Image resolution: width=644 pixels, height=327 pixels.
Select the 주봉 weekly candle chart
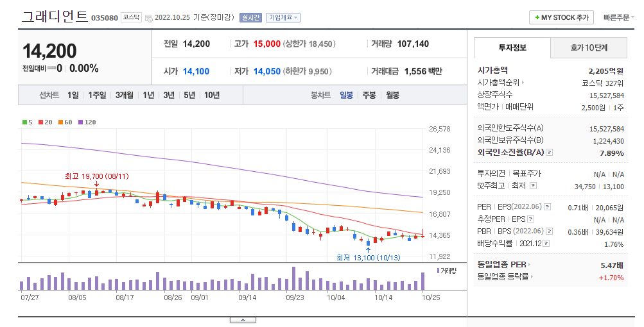click(369, 95)
